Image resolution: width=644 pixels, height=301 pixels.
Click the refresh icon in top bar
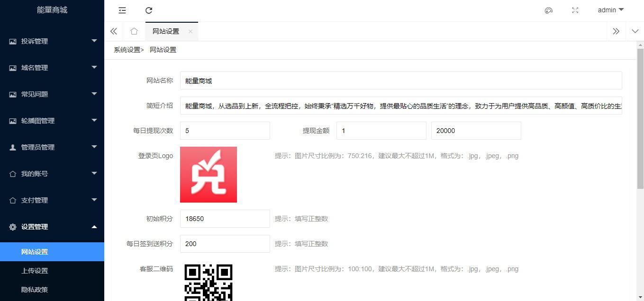[149, 10]
